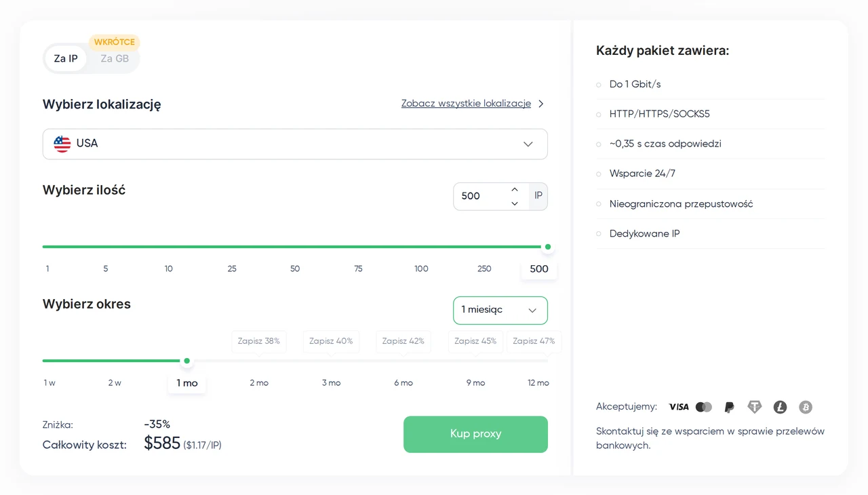
Task: Click the Kup proxy button
Action: 475,434
